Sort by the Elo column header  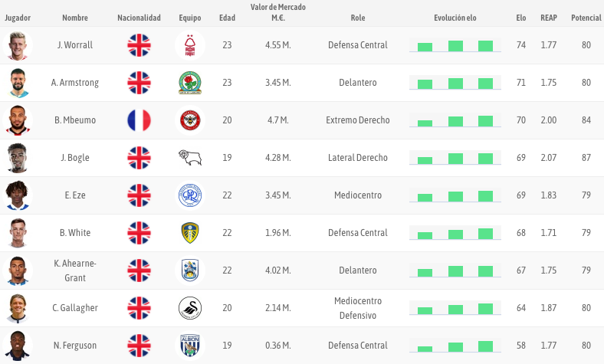click(x=521, y=18)
